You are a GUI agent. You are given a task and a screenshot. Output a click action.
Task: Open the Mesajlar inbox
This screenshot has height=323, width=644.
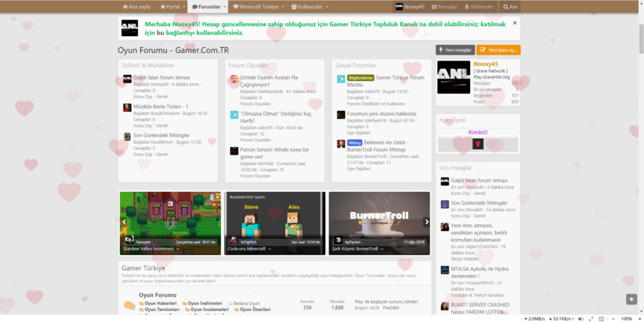[444, 7]
